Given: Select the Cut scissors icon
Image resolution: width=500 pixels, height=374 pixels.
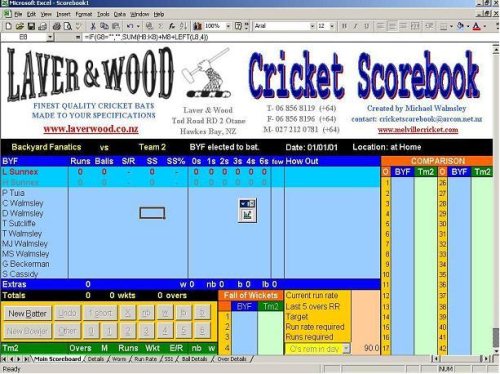Looking at the screenshot, I should 93,26.
